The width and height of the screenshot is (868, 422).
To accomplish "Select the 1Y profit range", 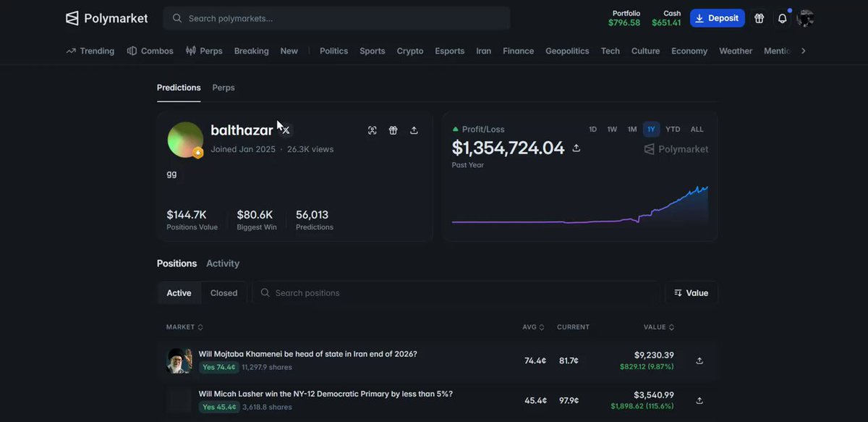I will click(651, 130).
